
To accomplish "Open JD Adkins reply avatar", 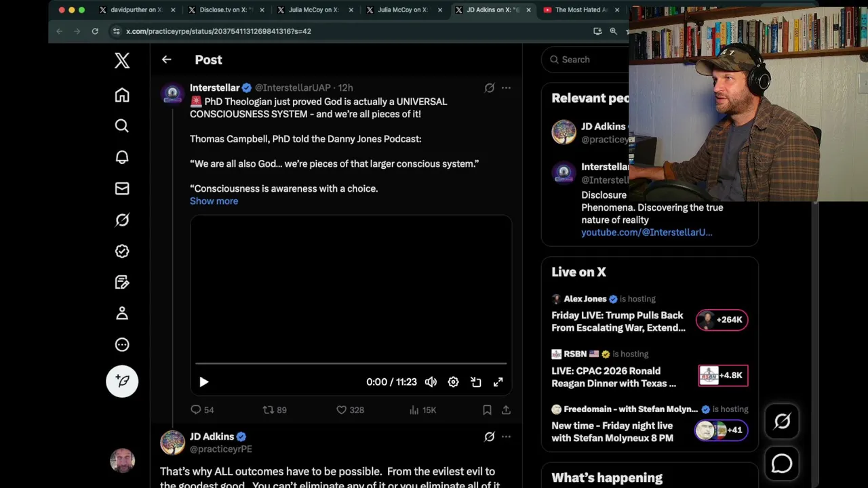I will point(172,443).
